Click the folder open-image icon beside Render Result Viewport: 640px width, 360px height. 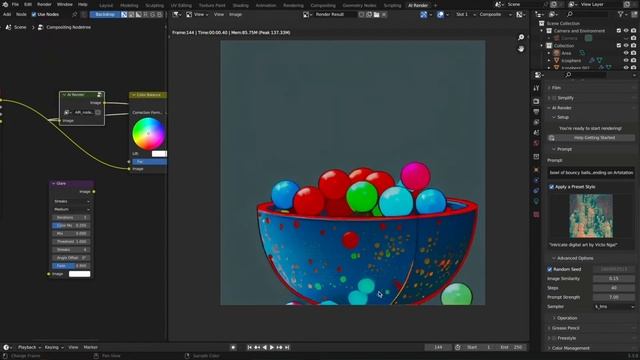(376, 14)
